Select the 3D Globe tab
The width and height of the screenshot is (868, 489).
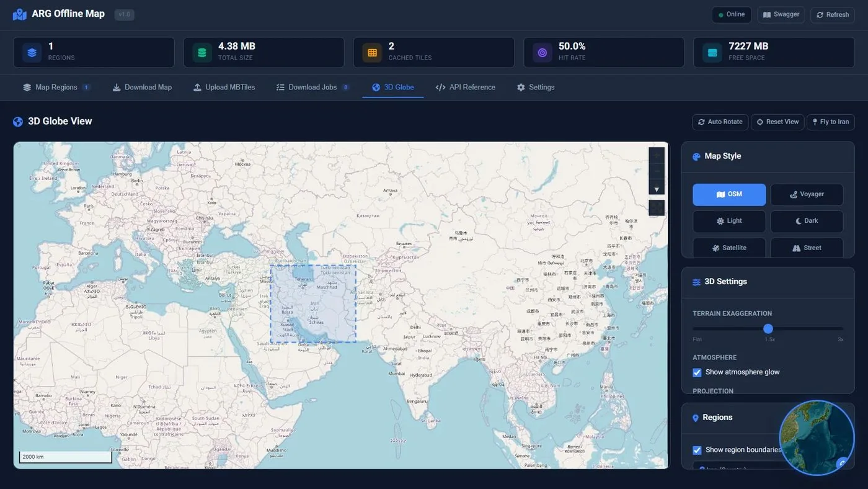coord(393,87)
